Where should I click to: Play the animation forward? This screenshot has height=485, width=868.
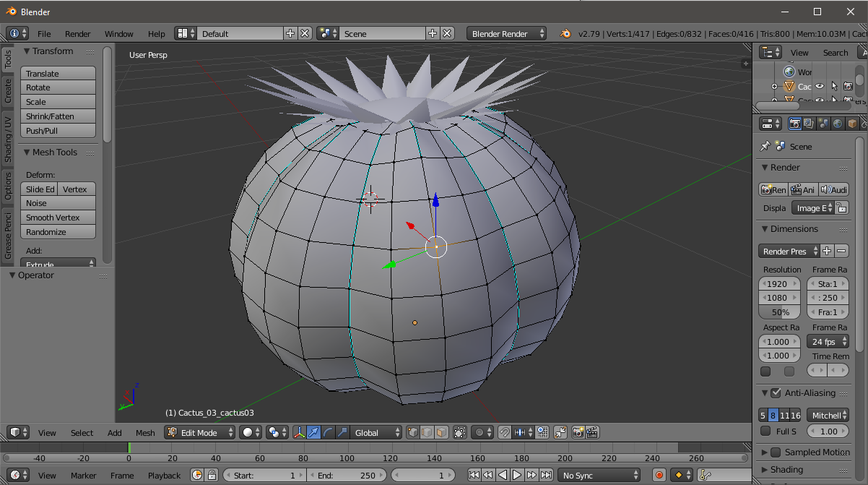click(517, 475)
